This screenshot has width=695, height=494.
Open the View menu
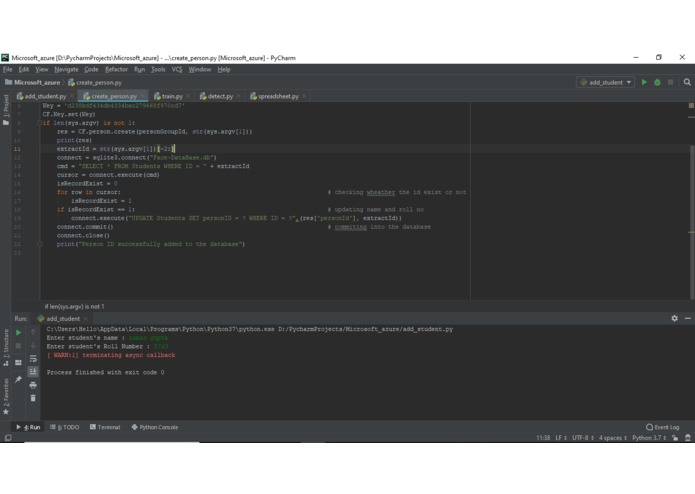coord(42,70)
